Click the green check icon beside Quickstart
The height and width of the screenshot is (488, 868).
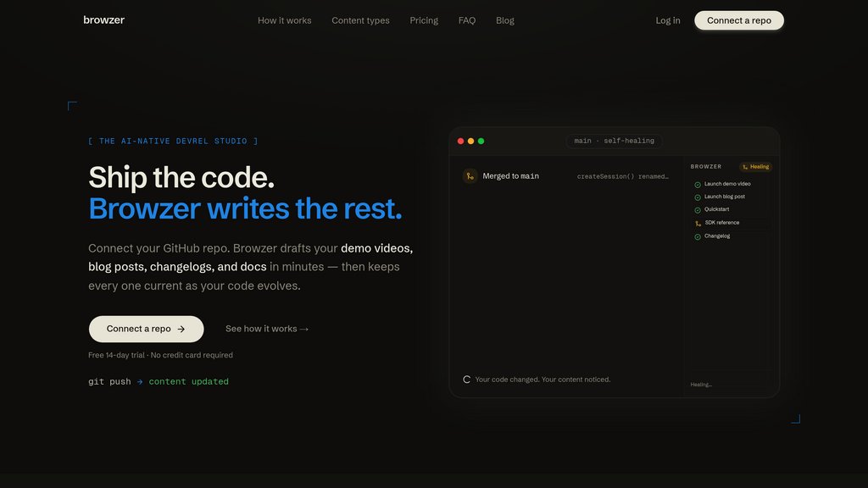coord(698,210)
